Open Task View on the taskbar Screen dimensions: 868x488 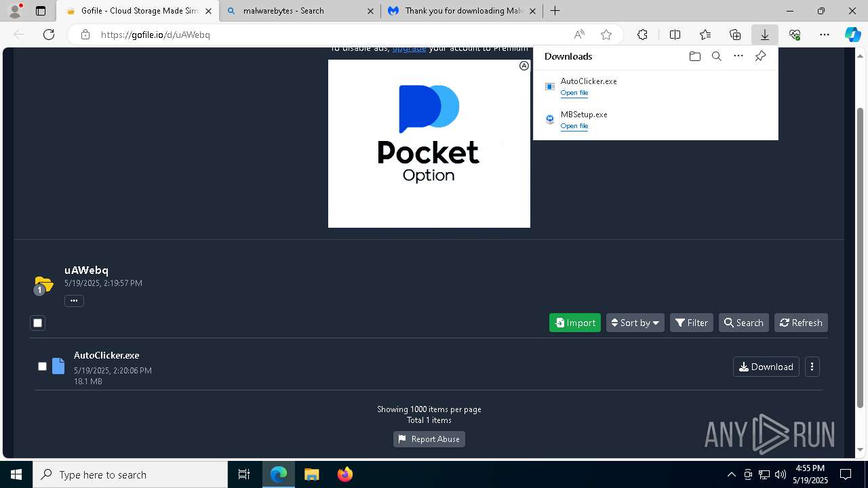[x=244, y=474]
